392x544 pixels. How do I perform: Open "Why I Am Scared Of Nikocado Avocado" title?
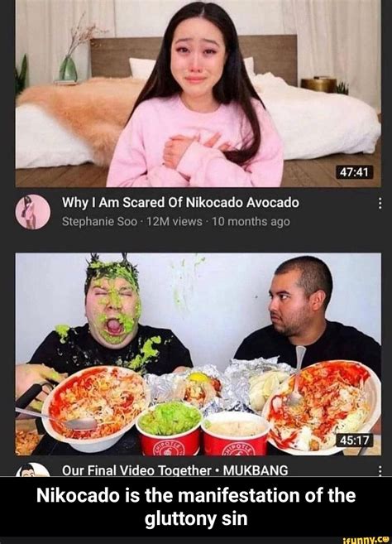click(180, 202)
